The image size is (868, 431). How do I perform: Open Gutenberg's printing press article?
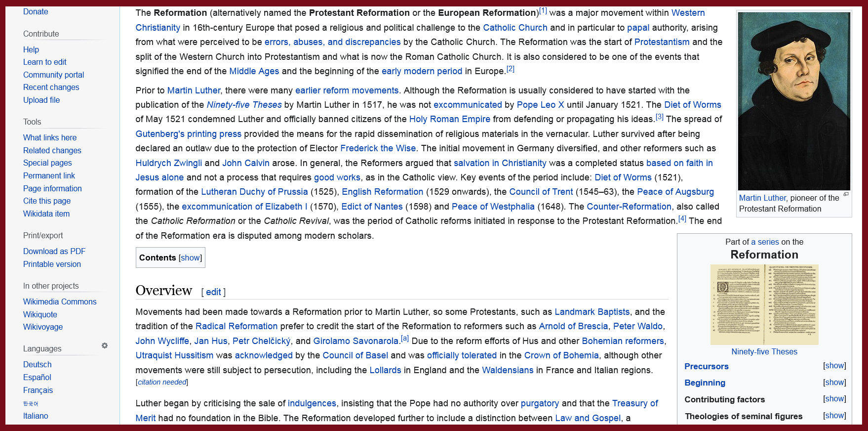[189, 134]
